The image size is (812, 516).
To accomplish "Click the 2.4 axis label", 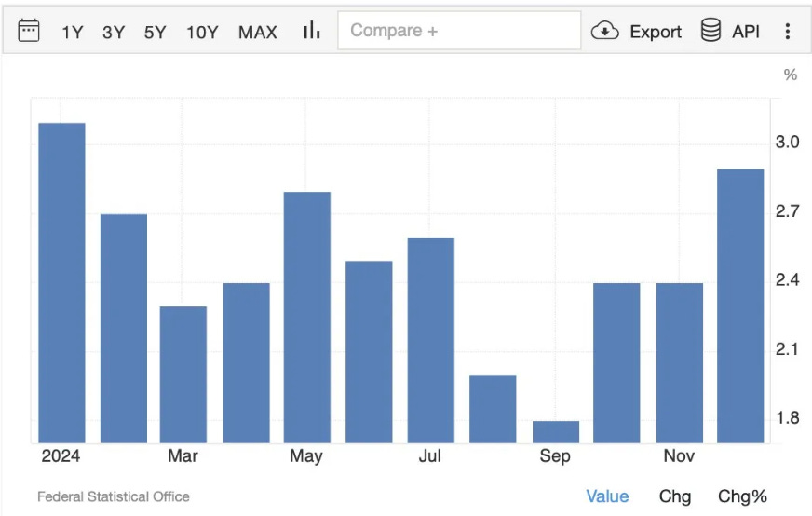I will [787, 280].
